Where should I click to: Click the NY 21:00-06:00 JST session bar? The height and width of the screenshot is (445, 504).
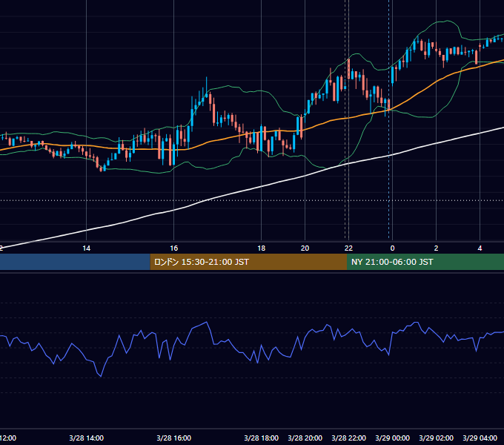coord(425,262)
